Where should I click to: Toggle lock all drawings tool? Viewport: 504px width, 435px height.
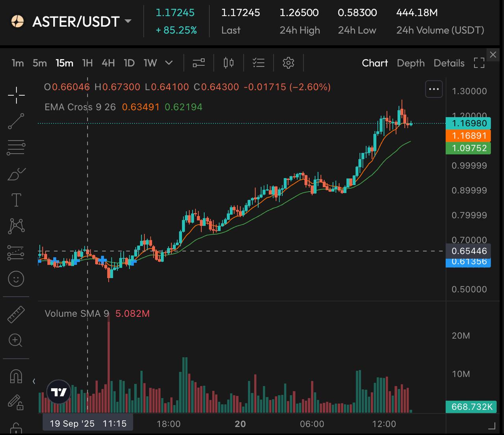[16, 428]
